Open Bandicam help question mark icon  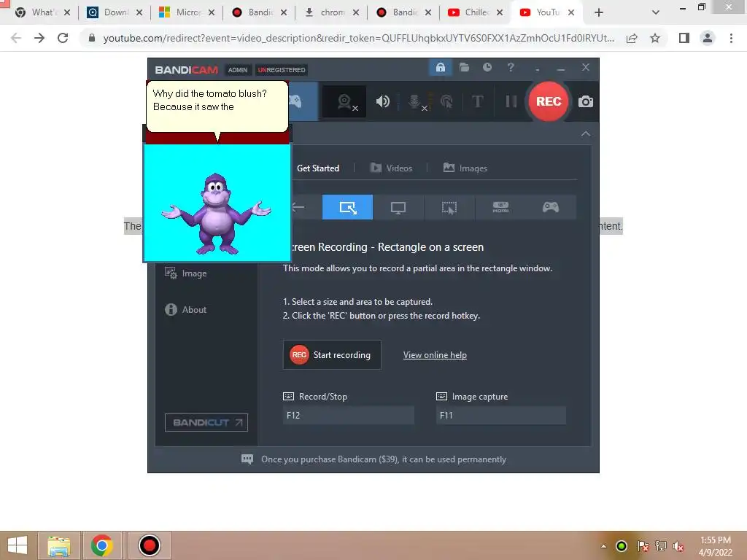click(511, 68)
